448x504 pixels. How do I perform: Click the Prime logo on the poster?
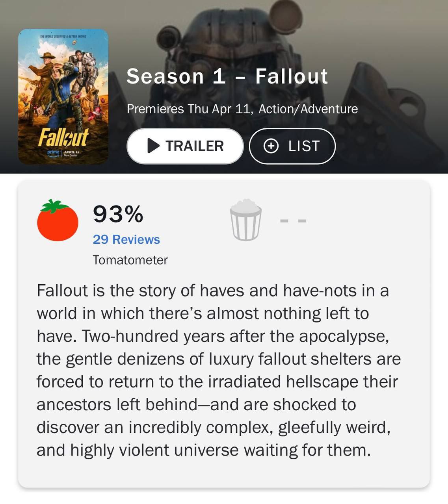[x=53, y=153]
